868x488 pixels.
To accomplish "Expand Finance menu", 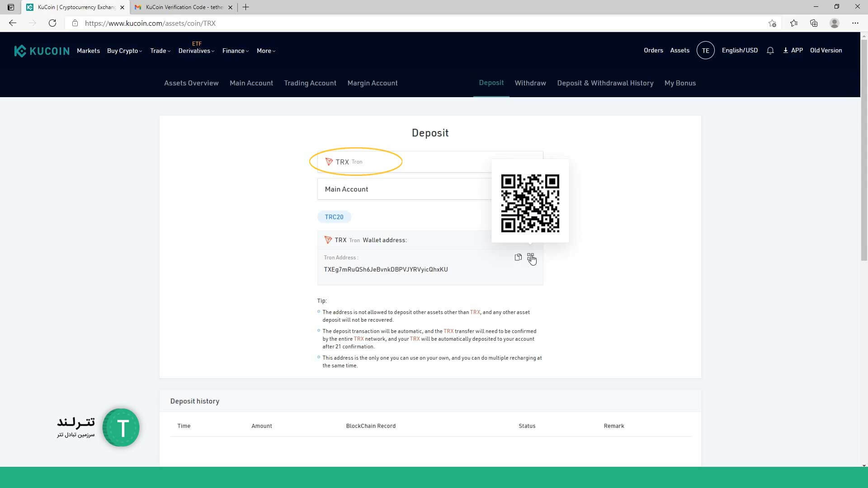I will [x=236, y=51].
